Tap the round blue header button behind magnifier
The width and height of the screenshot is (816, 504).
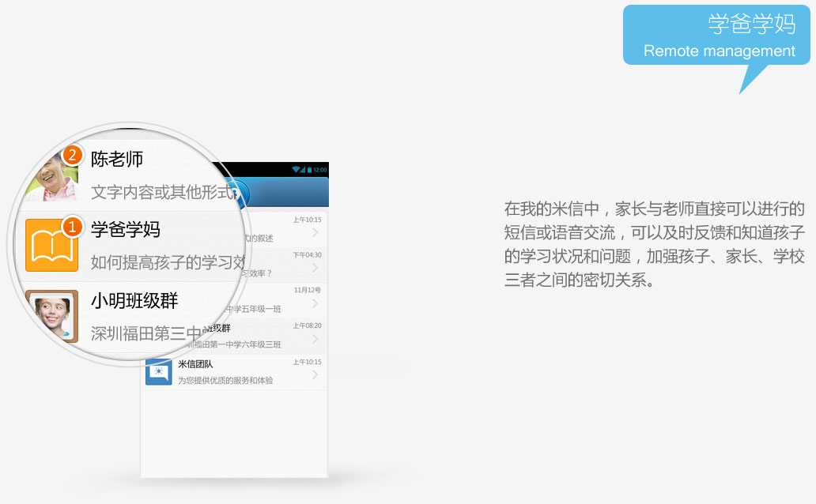click(241, 193)
